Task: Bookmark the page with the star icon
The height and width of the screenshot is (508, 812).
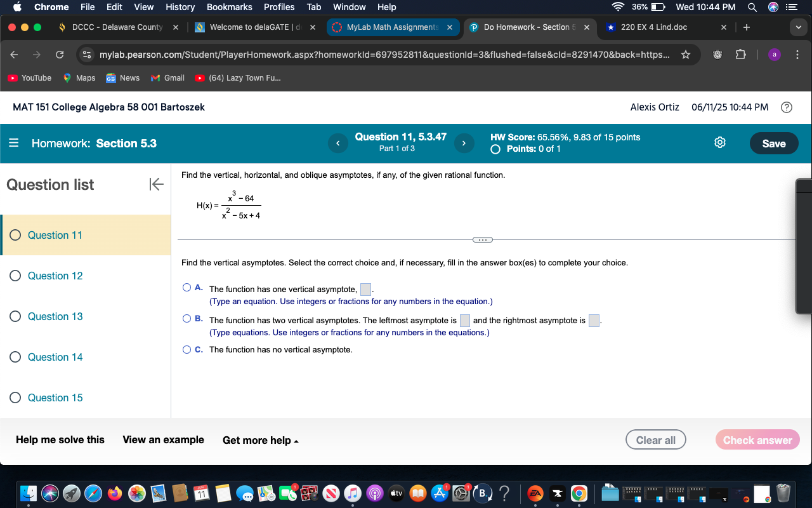Action: [686, 55]
